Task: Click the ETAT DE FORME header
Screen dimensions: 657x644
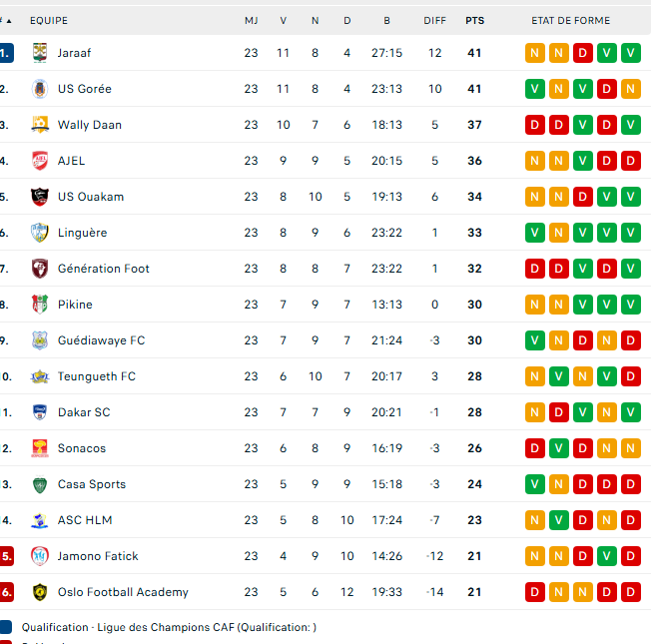Action: (x=570, y=20)
